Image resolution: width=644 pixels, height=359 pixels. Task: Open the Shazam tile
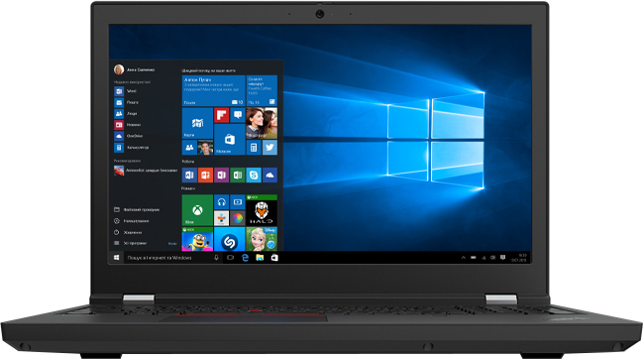[x=230, y=239]
